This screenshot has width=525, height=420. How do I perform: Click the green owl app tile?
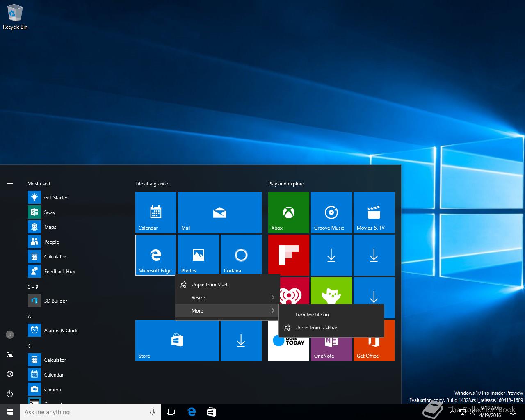[331, 291]
